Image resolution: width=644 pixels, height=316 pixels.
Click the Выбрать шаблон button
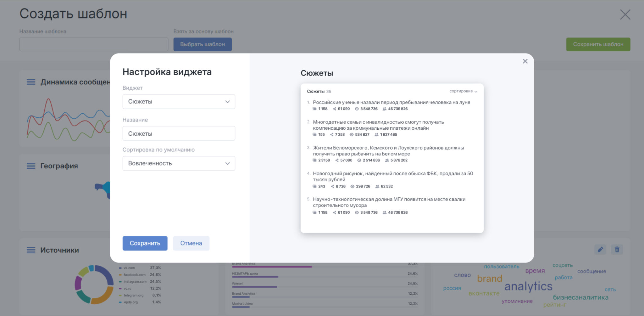(x=203, y=44)
